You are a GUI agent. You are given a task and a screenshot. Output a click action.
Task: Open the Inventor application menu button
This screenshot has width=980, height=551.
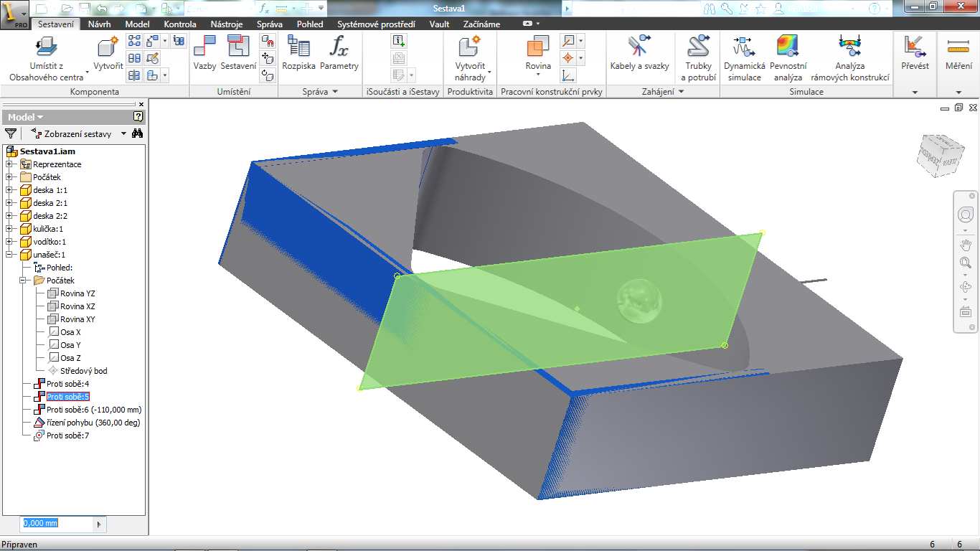coord(14,14)
